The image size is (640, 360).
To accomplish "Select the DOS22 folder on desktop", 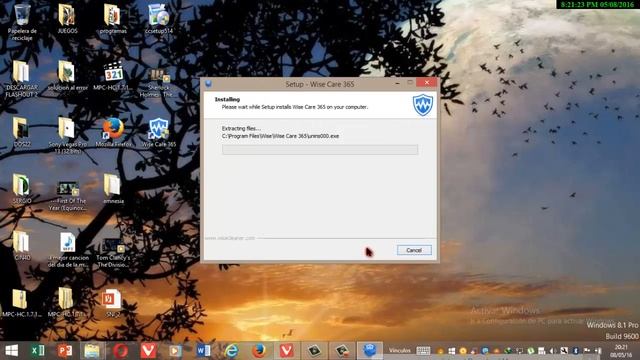I will pos(22,132).
